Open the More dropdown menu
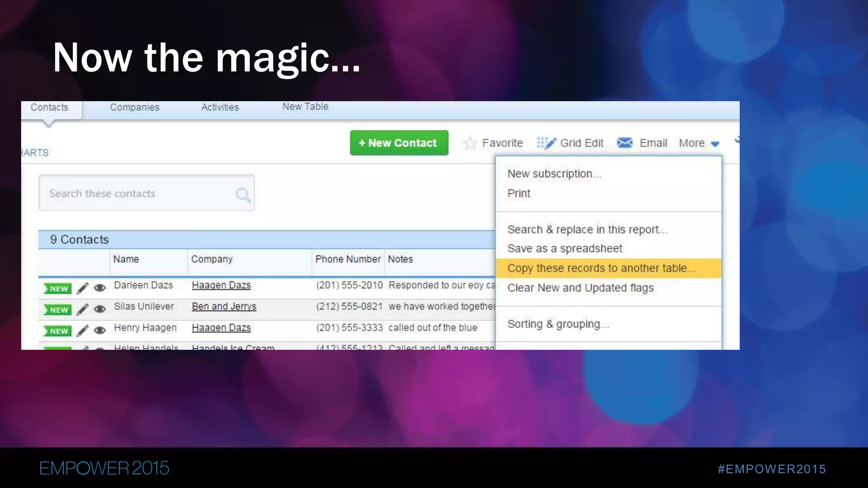The width and height of the screenshot is (868, 488). tap(699, 143)
